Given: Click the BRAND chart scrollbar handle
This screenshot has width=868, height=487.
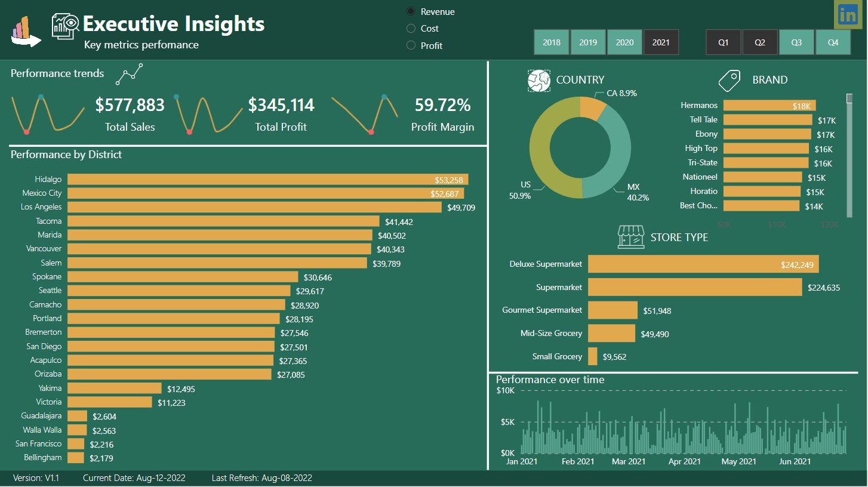Looking at the screenshot, I should [x=849, y=98].
